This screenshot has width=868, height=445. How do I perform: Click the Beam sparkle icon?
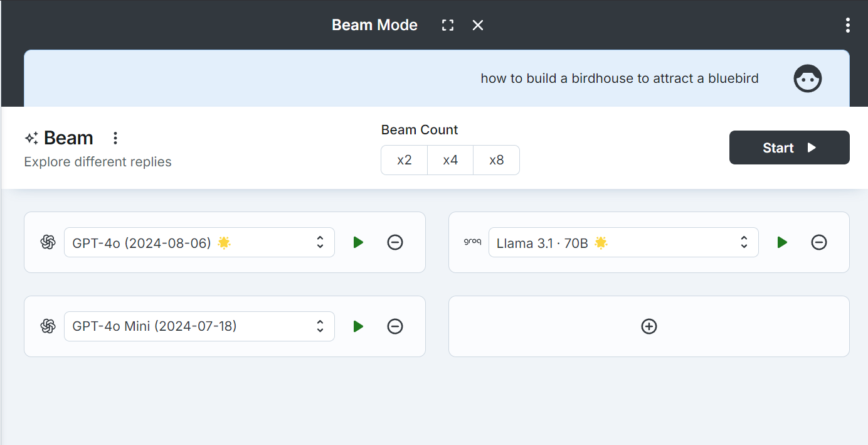click(31, 138)
